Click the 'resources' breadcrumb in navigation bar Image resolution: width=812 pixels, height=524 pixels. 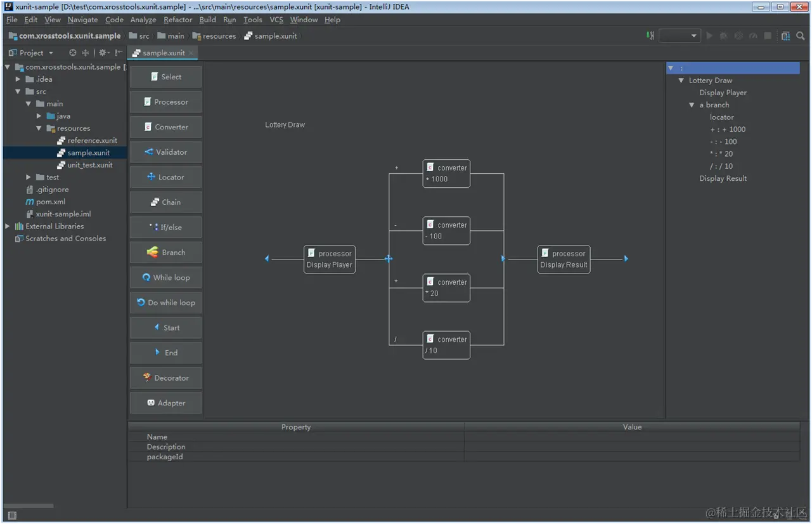coord(214,36)
